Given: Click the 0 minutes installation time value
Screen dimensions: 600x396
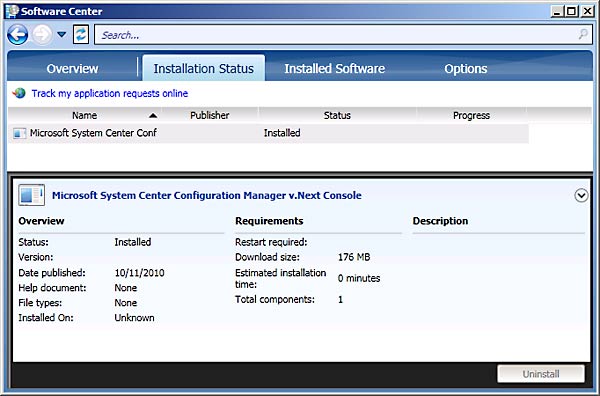Looking at the screenshot, I should pyautogui.click(x=359, y=278).
